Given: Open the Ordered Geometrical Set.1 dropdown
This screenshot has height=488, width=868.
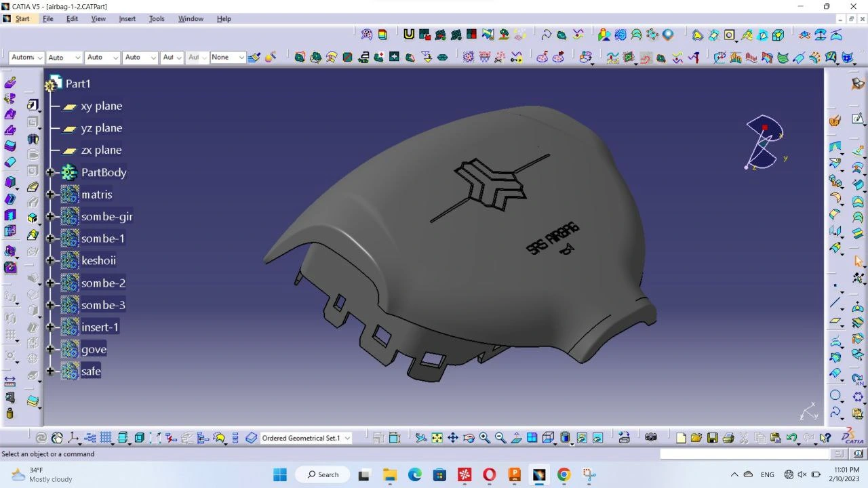Looking at the screenshot, I should 347,439.
